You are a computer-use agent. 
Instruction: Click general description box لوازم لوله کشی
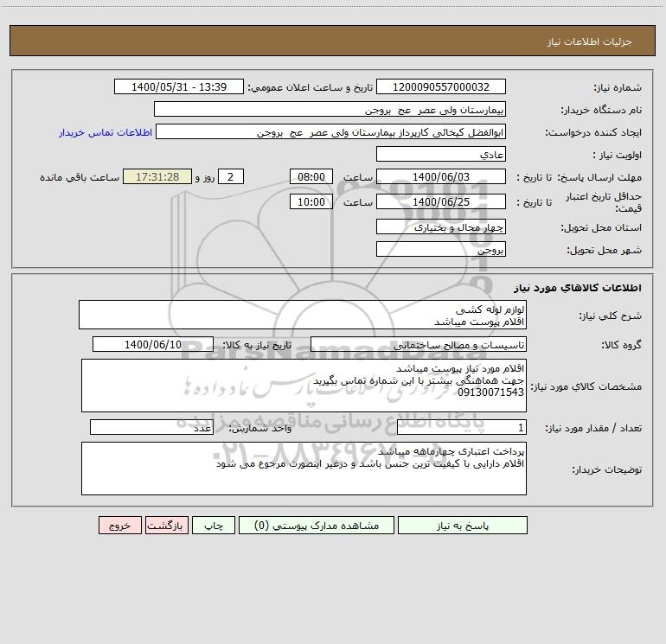click(x=303, y=315)
